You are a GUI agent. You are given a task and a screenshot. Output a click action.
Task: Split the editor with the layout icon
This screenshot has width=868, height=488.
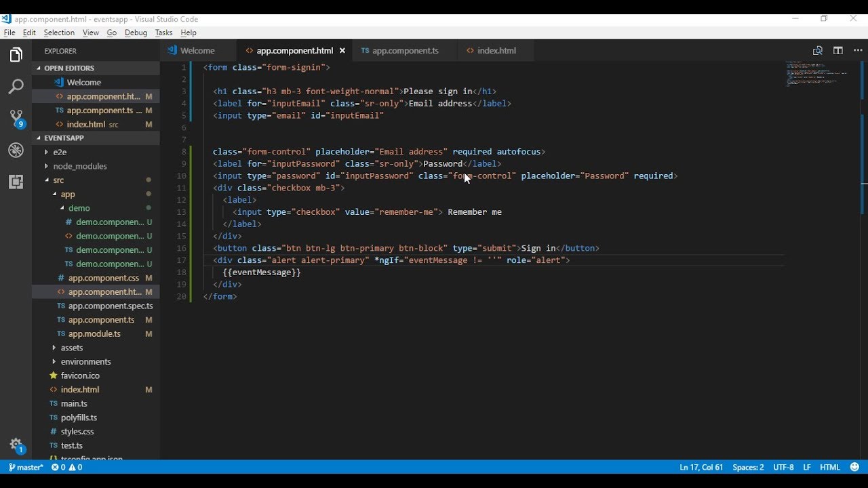pos(838,51)
